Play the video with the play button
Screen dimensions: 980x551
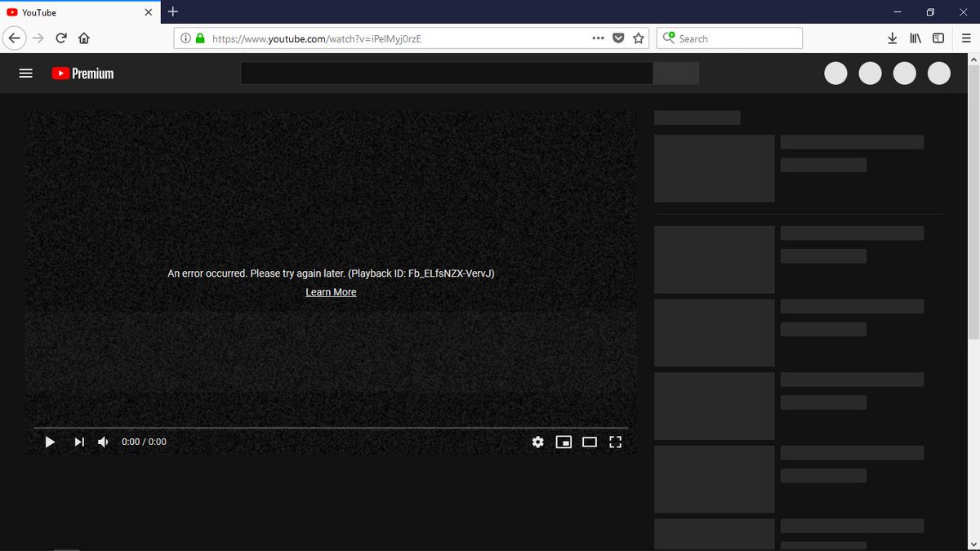tap(50, 442)
